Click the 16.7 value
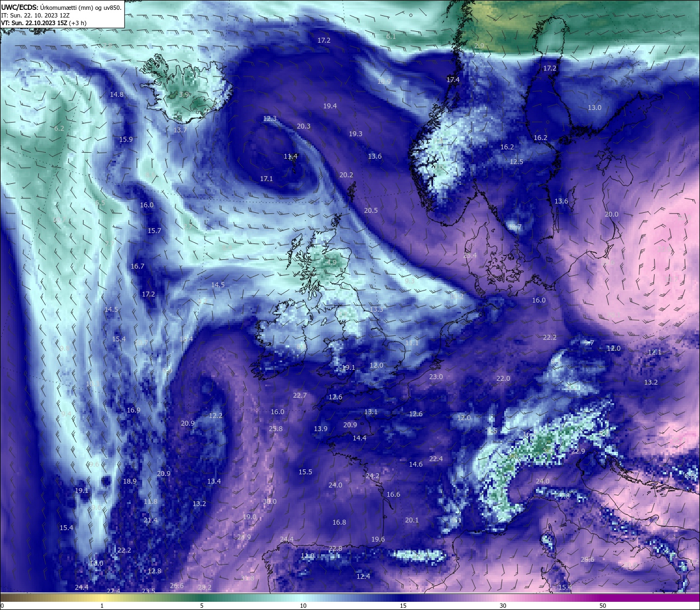Viewport: 700px width, 610px height. coord(137,266)
